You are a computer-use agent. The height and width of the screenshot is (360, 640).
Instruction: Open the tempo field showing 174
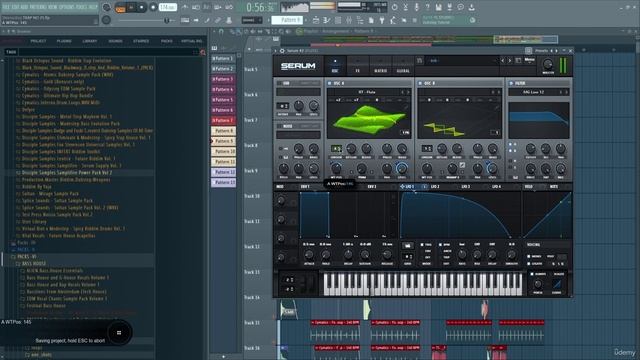pos(167,7)
